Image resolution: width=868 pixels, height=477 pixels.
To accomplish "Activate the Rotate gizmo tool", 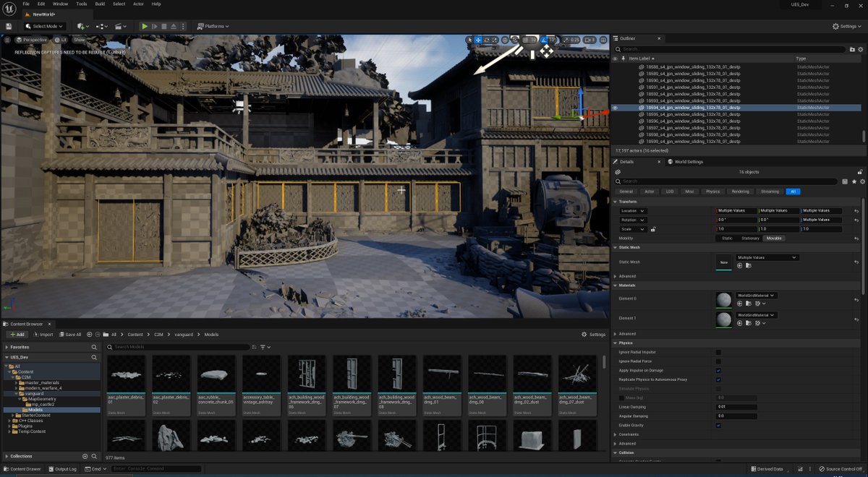I will point(487,40).
